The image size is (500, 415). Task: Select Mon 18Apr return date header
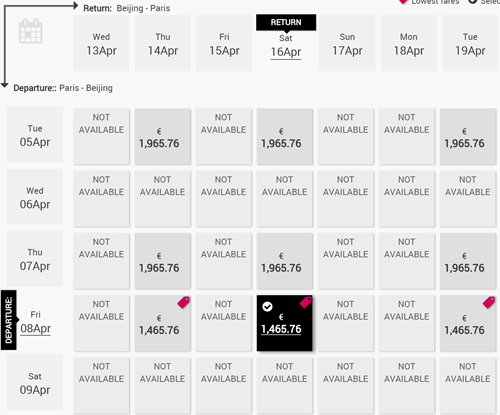(x=409, y=43)
